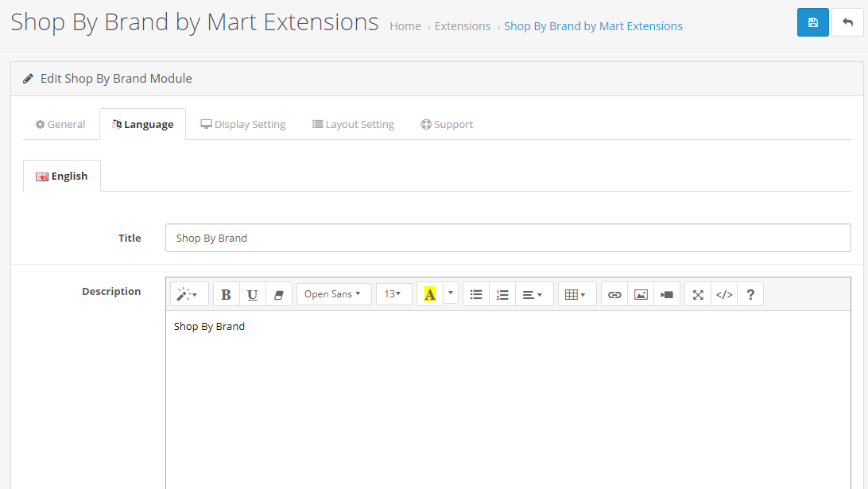Viewport: 868px width, 489px height.
Task: Insert an unordered bullet list
Action: 476,295
